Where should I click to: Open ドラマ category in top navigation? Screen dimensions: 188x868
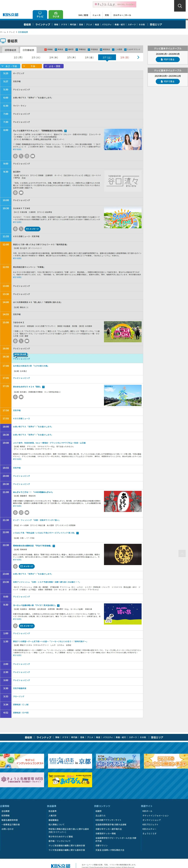click(64, 25)
